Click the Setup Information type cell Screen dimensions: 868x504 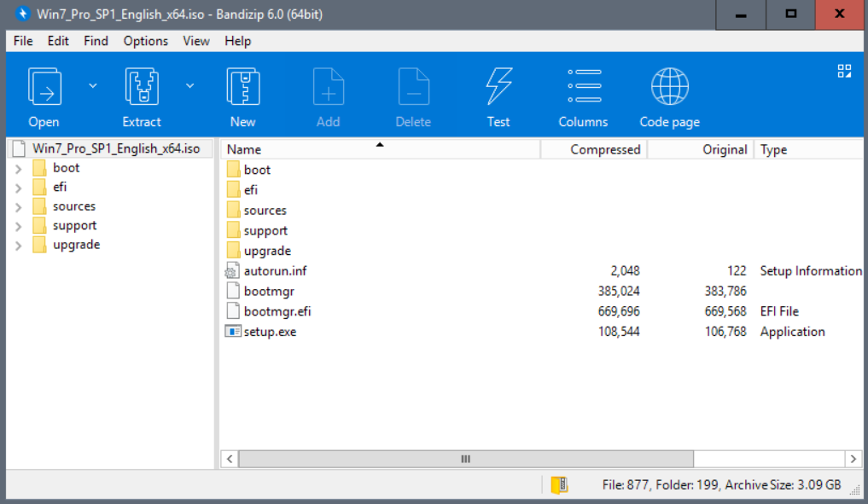(x=811, y=271)
